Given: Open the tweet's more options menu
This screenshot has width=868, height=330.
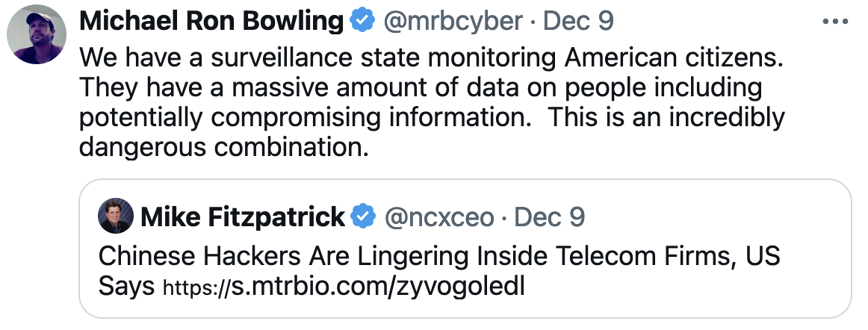Looking at the screenshot, I should pos(835,22).
